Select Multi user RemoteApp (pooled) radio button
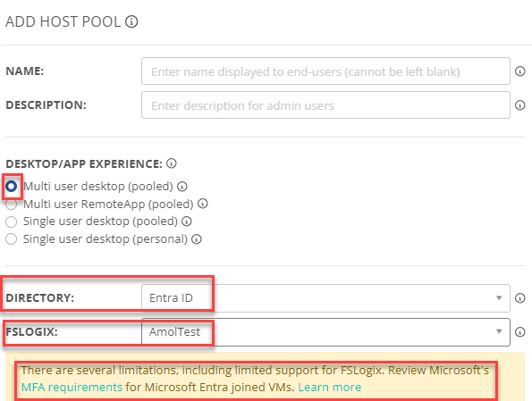 coord(12,205)
